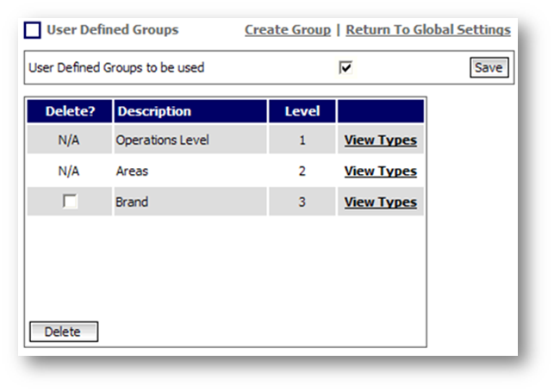Screen dimensions: 554x392
Task: Toggle the User Defined Groups to be used checkbox
Action: (345, 68)
